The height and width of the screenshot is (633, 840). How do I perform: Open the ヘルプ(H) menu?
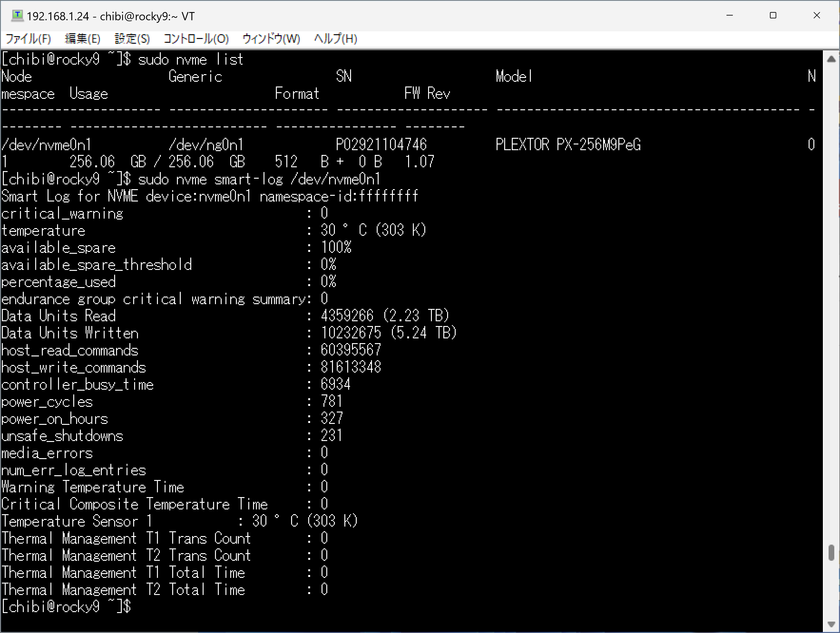[335, 39]
